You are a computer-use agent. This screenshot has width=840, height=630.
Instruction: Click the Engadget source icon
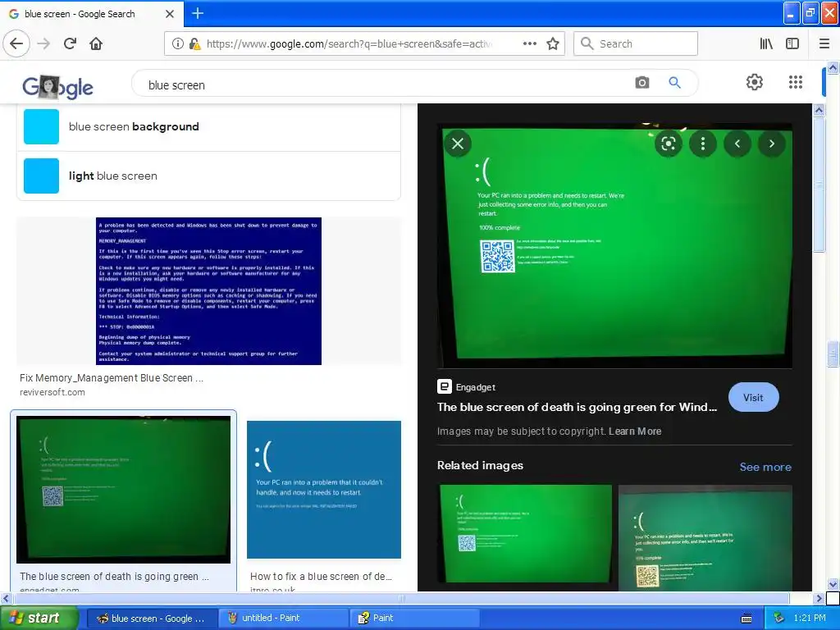click(444, 386)
